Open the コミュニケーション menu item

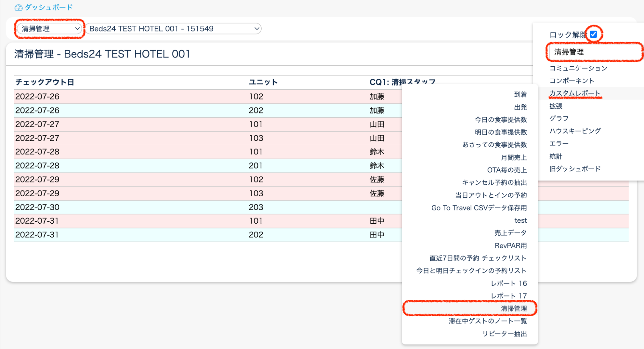[578, 68]
